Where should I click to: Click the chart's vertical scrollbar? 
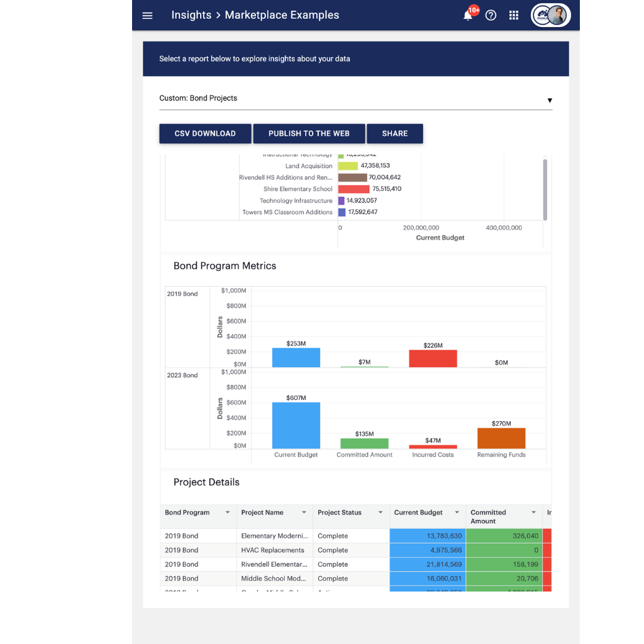pyautogui.click(x=545, y=190)
